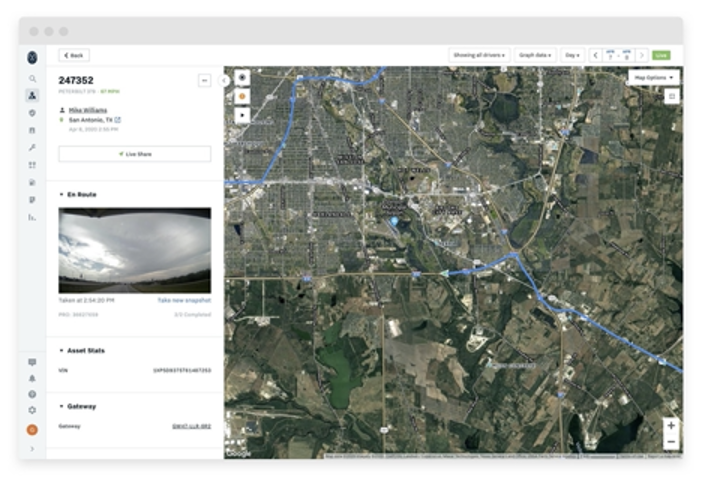This screenshot has height=480, width=702.
Task: Open the Graph data dropdown
Action: click(x=535, y=55)
